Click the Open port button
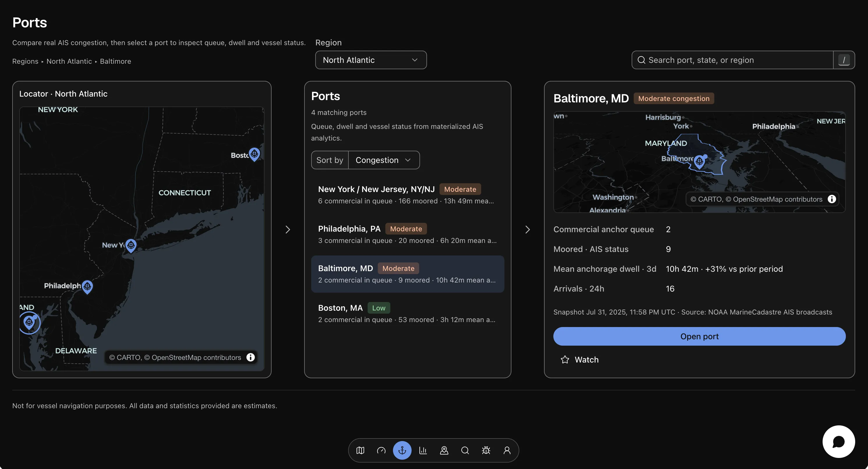The image size is (868, 469). pos(699,336)
